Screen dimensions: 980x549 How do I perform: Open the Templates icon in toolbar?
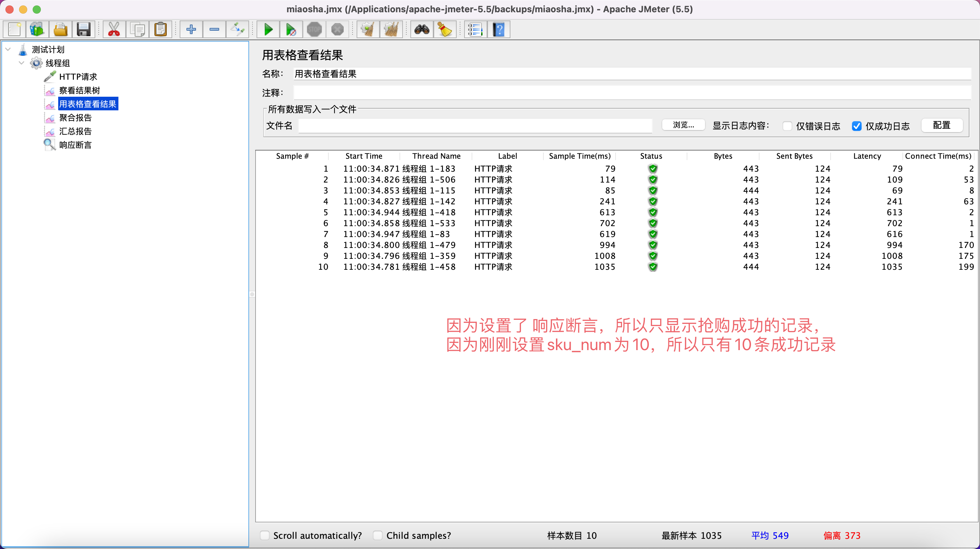pos(37,29)
